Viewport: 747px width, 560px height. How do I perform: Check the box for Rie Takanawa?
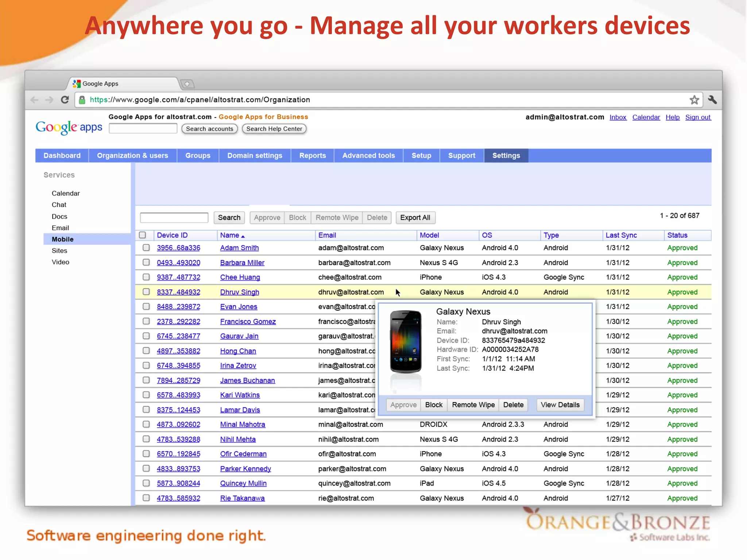(146, 498)
